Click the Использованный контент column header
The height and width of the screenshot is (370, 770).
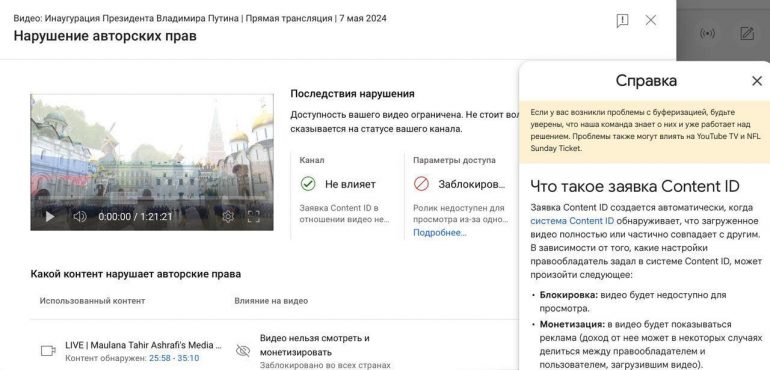point(92,301)
